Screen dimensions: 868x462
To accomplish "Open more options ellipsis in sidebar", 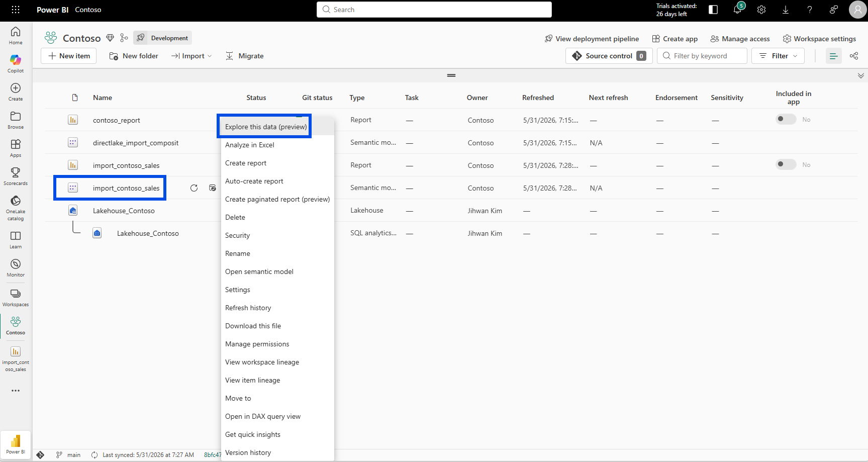I will pyautogui.click(x=16, y=391).
